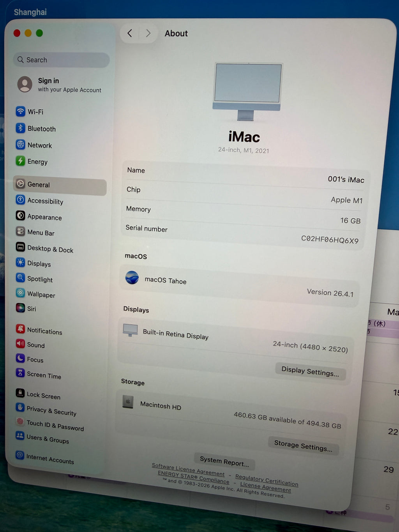Click the Users & Groups icon
The width and height of the screenshot is (399, 532).
(20, 436)
